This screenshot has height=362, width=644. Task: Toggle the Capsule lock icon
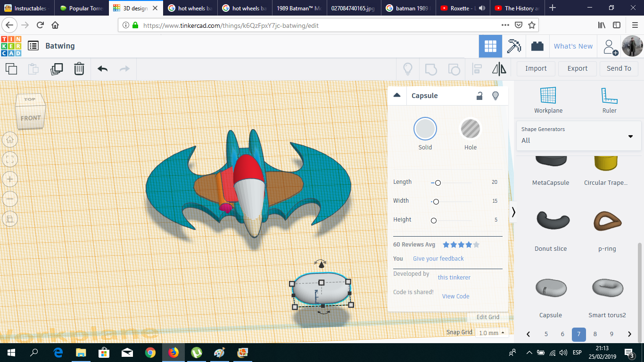[x=479, y=96]
